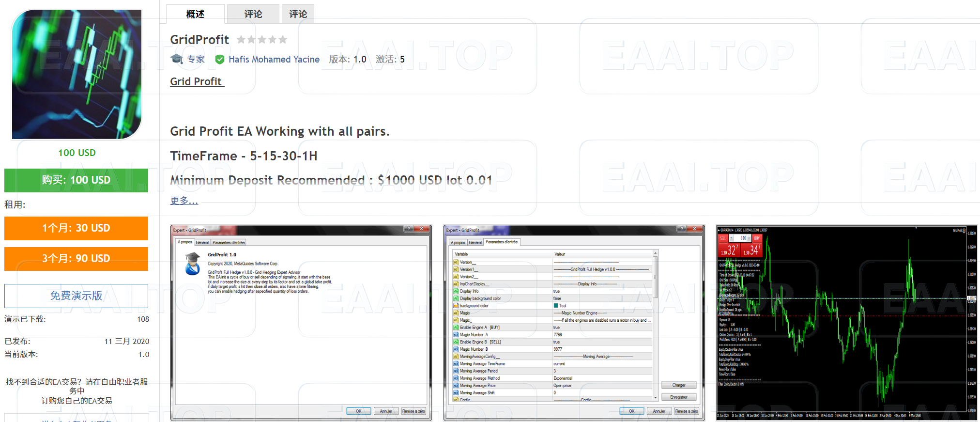Image resolution: width=980 pixels, height=422 pixels.
Task: Enlarge the black candlestick chart screenshot
Action: (x=847, y=323)
